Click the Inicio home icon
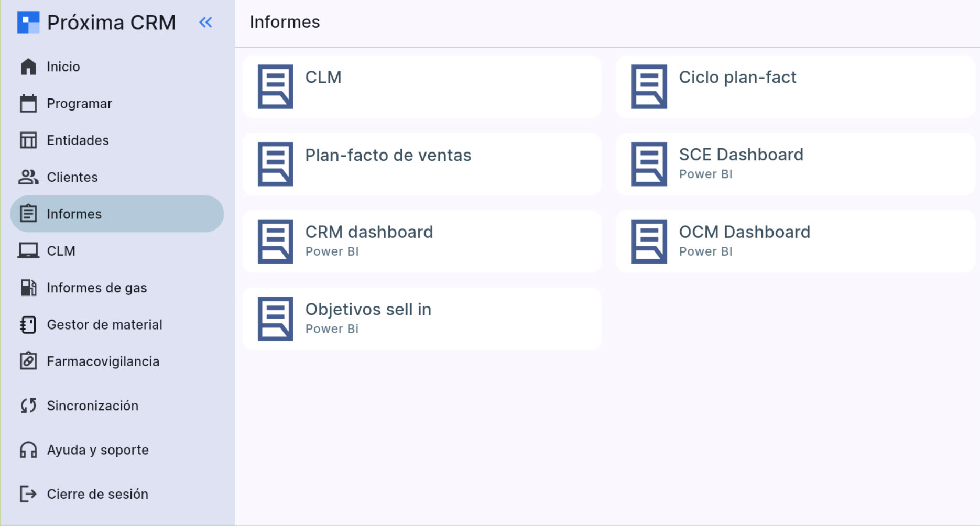 tap(28, 67)
